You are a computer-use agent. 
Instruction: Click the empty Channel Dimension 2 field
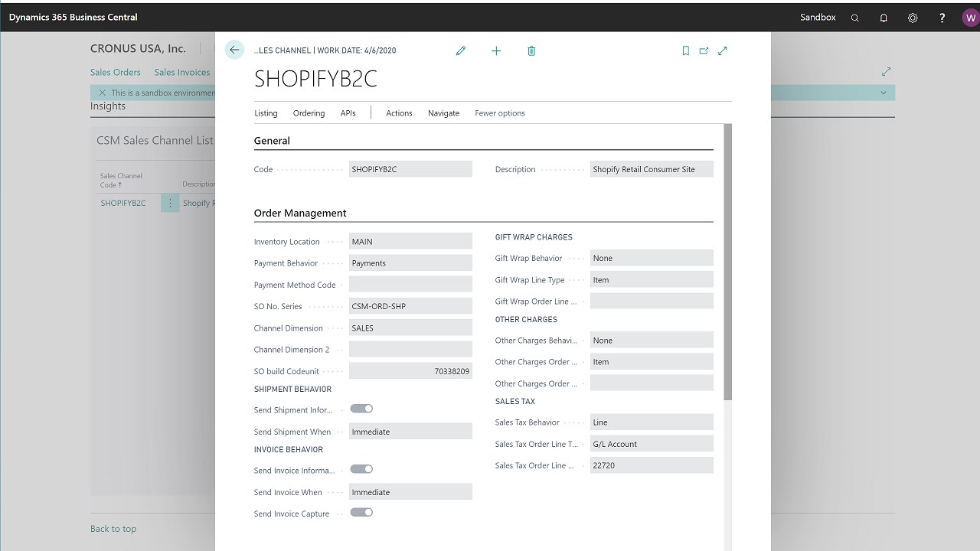(x=410, y=349)
